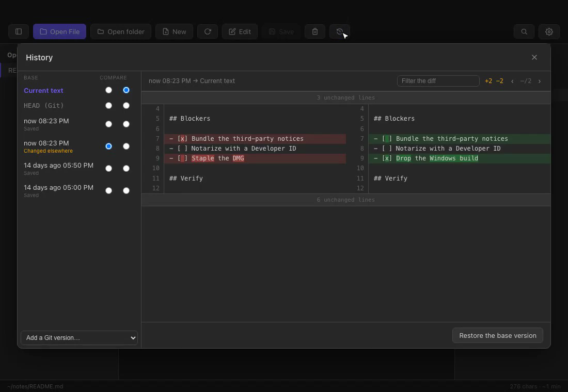
Task: Open settings via the gear icon
Action: click(549, 31)
